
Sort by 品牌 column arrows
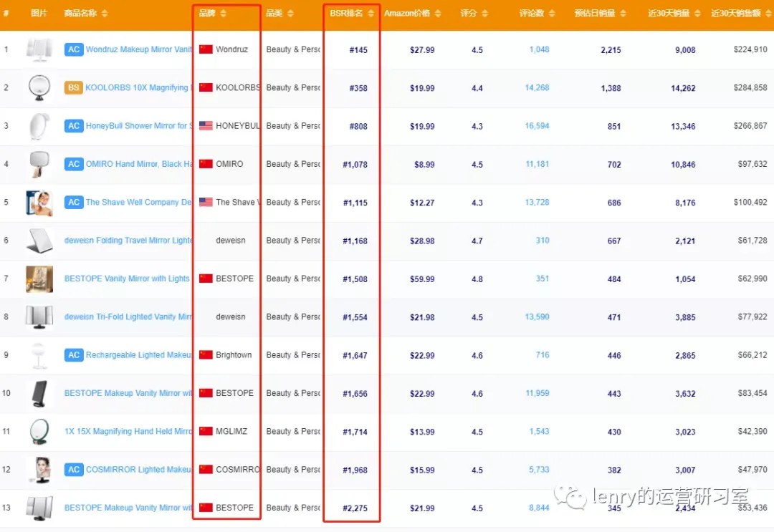click(x=223, y=14)
